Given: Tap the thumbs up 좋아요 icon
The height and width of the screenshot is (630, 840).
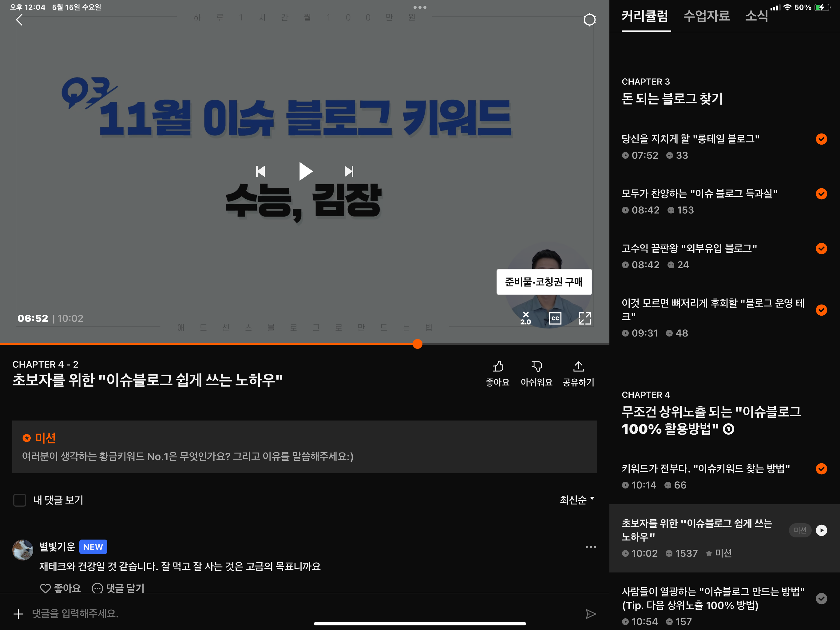Looking at the screenshot, I should [497, 367].
